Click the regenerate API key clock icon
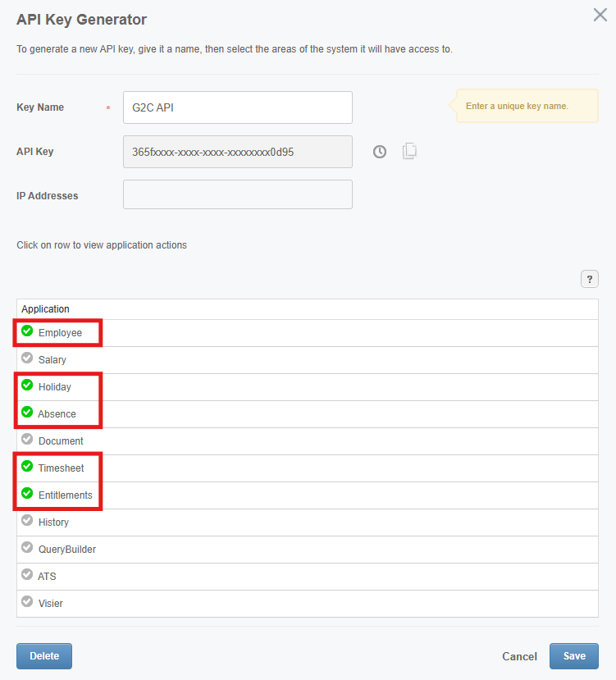This screenshot has height=680, width=616. tap(380, 152)
